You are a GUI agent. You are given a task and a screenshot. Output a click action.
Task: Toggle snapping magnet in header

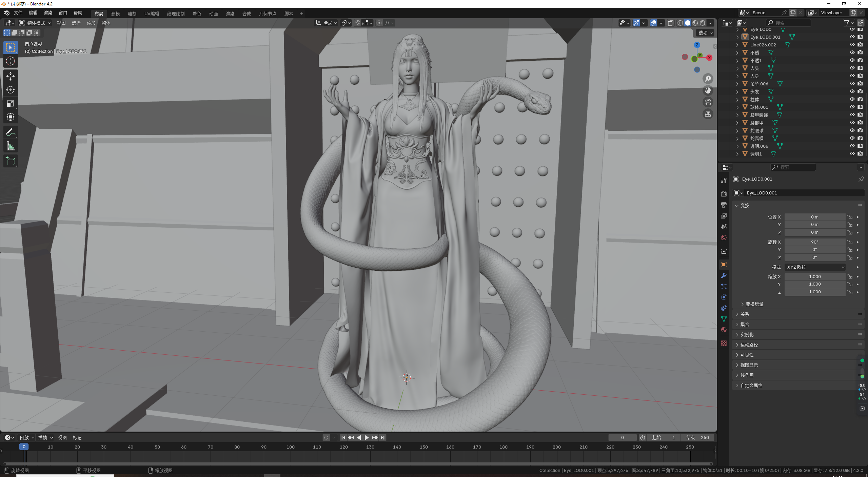pos(357,23)
